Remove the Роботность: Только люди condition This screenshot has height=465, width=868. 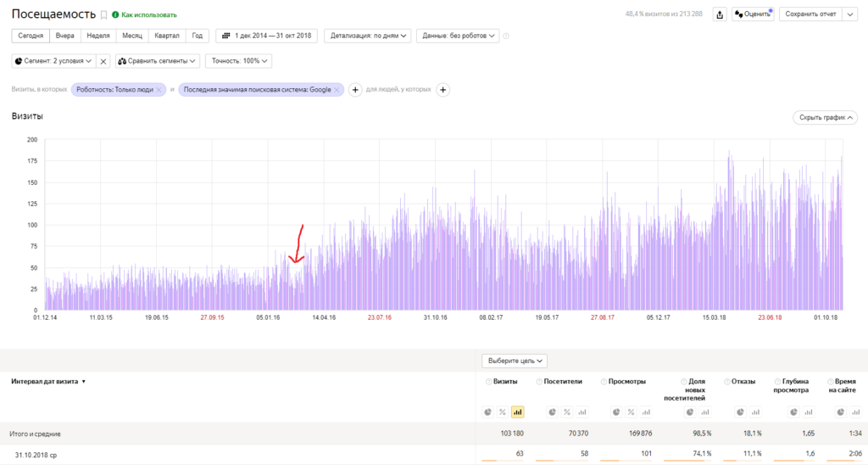click(159, 90)
